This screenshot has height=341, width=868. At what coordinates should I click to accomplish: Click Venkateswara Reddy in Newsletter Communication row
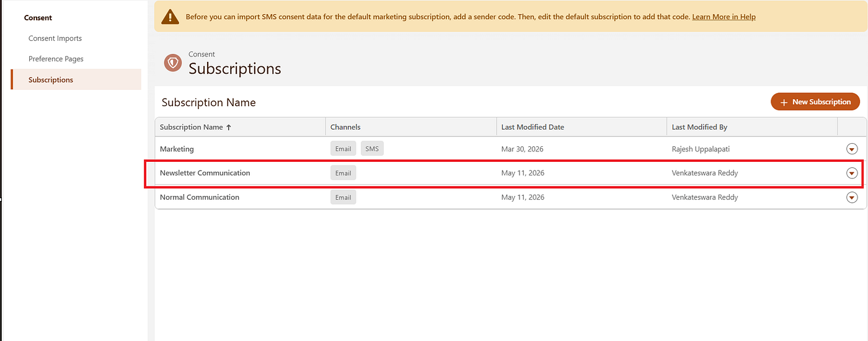click(705, 173)
